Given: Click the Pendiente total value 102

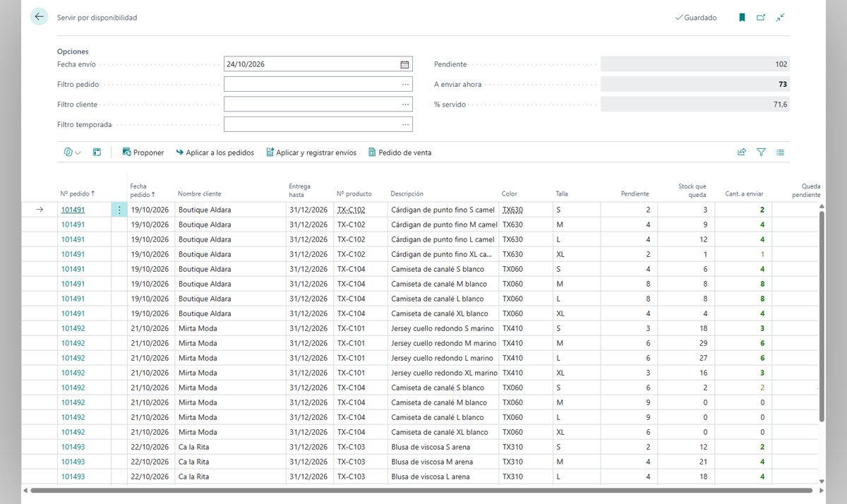Looking at the screenshot, I should [695, 64].
